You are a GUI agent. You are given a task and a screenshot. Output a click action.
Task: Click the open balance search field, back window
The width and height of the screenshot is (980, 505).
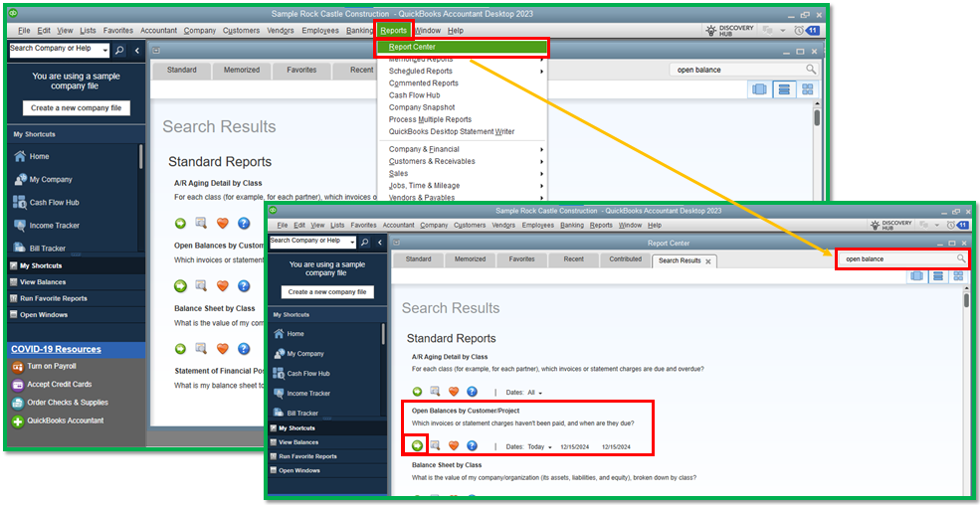[x=743, y=70]
